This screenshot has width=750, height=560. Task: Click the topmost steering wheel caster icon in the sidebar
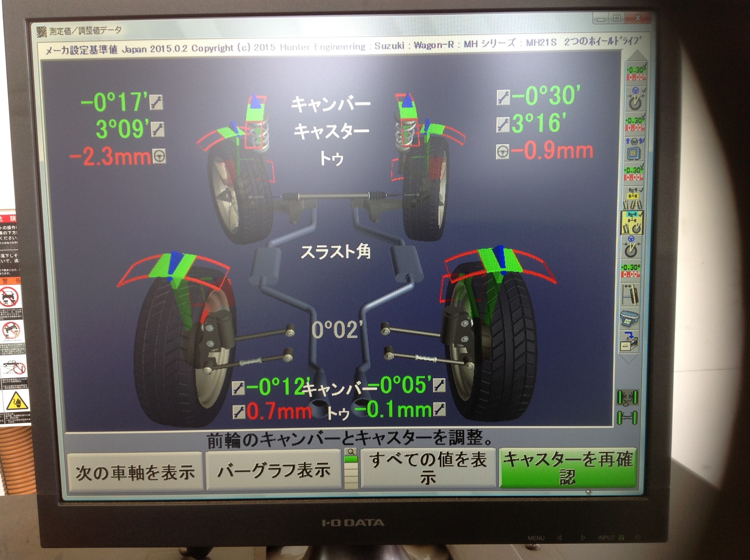pyautogui.click(x=635, y=98)
